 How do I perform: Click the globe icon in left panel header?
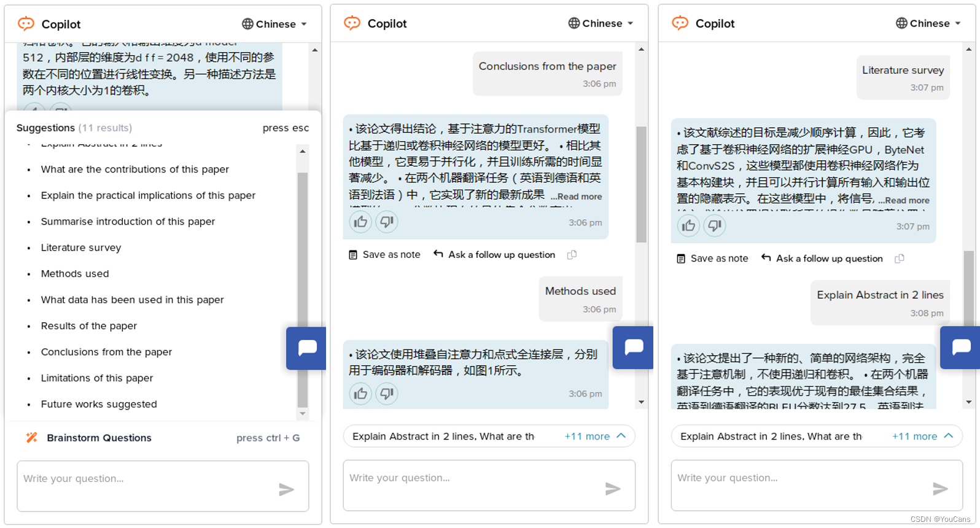[247, 24]
